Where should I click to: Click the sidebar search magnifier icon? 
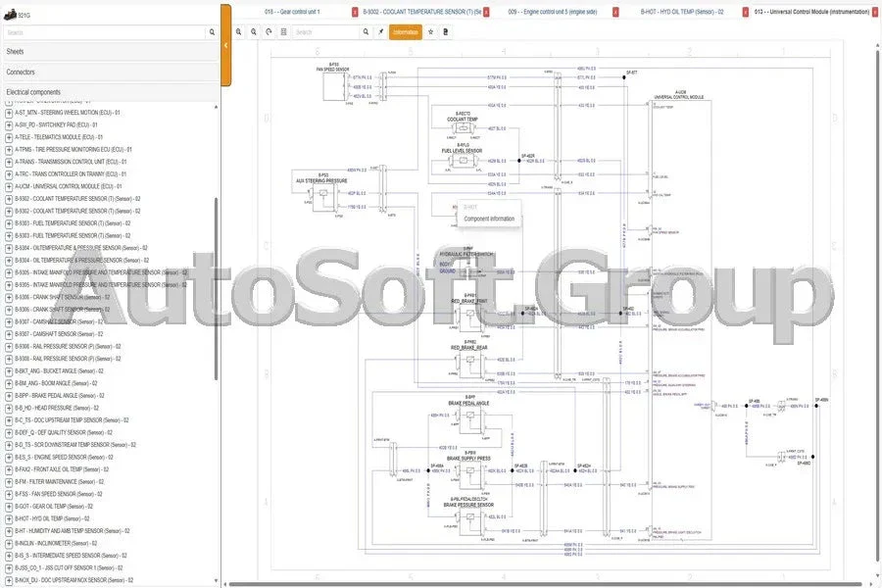pos(212,32)
